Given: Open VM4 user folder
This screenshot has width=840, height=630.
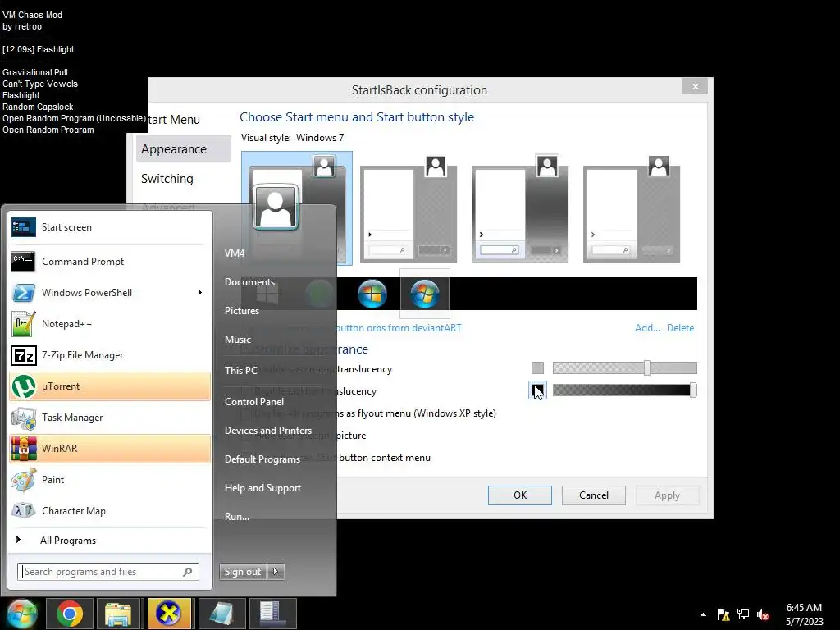Looking at the screenshot, I should click(x=235, y=253).
